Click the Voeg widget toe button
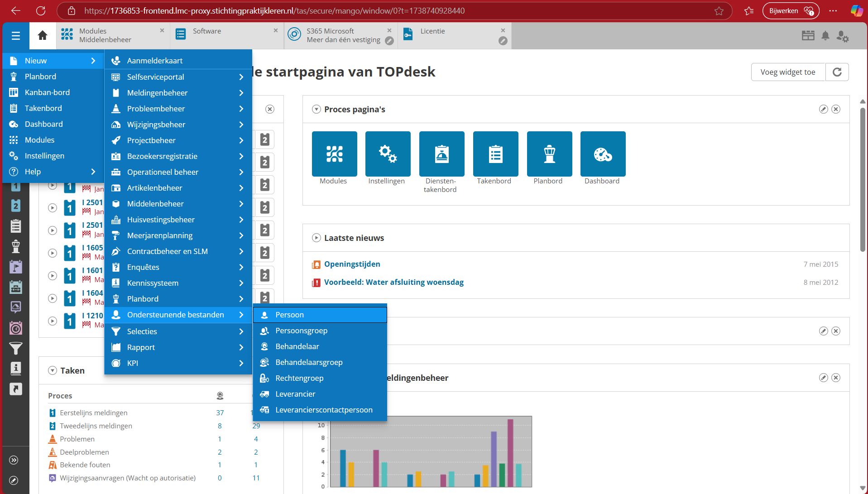Viewport: 868px width, 494px height. pyautogui.click(x=787, y=72)
